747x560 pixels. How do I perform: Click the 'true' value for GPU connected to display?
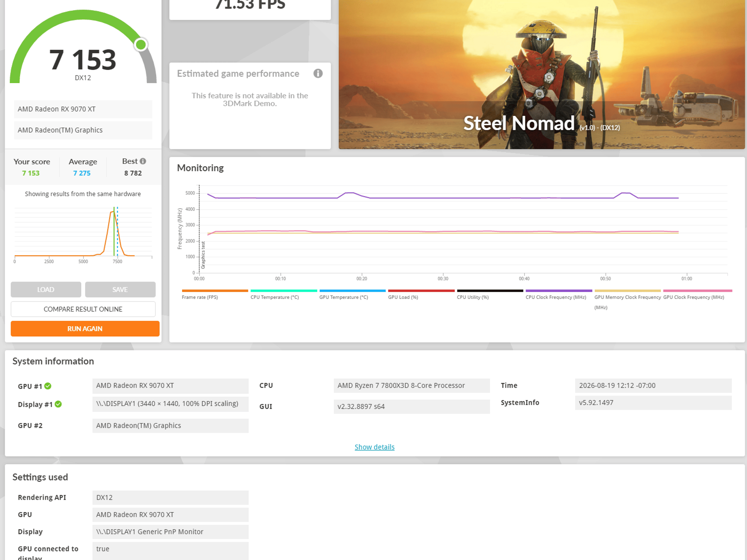click(170, 551)
